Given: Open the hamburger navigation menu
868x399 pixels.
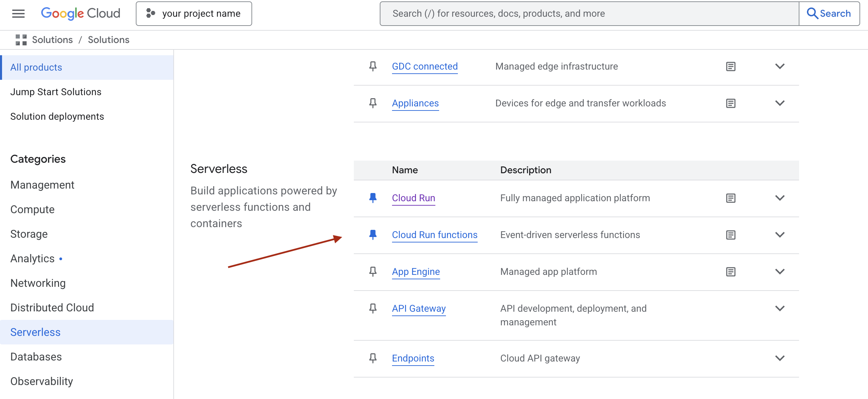Looking at the screenshot, I should [18, 14].
